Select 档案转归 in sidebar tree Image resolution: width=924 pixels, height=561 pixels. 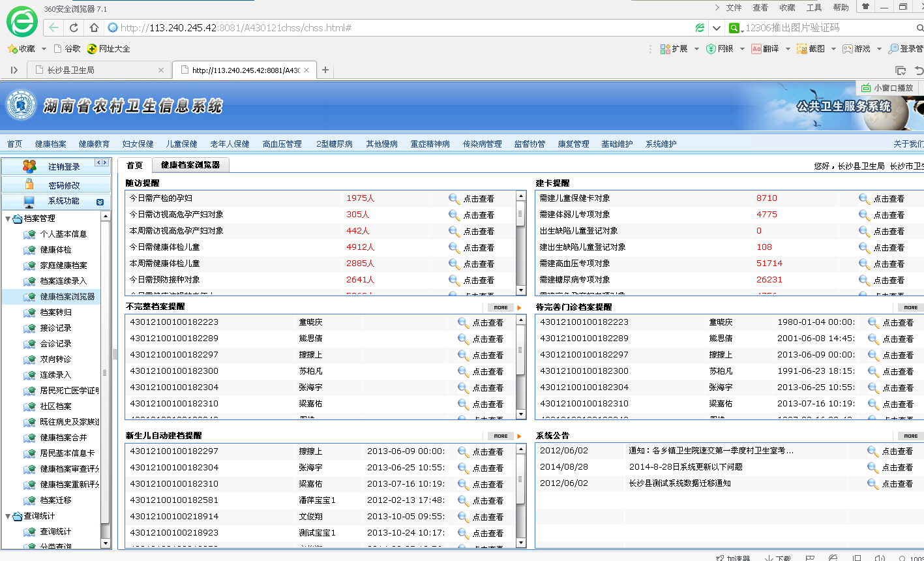[x=56, y=312]
